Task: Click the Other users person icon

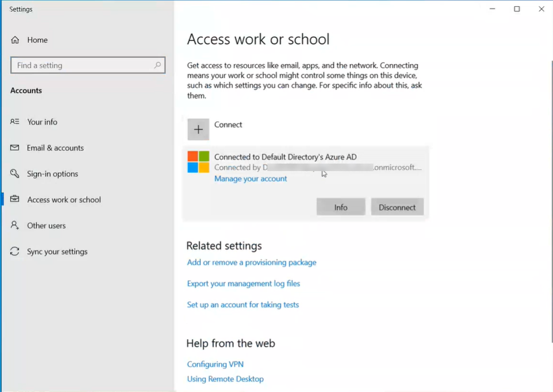Action: (14, 225)
